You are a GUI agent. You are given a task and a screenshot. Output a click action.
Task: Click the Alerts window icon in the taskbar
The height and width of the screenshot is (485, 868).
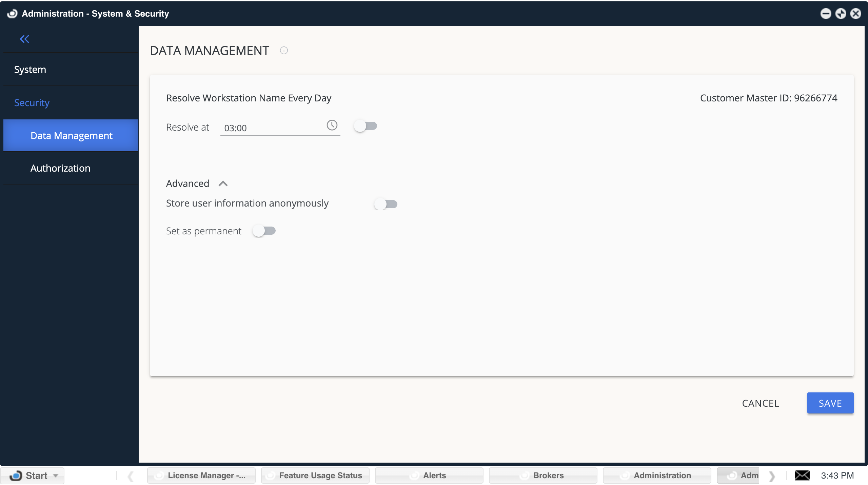click(414, 475)
